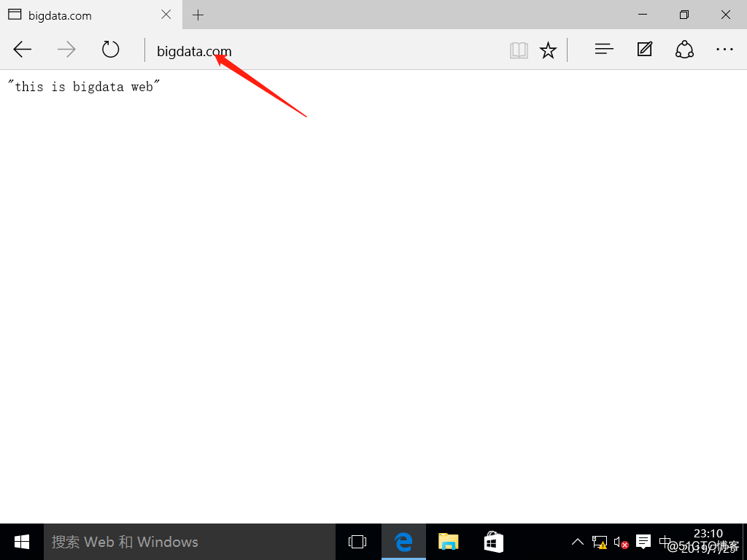Open the Share icon
This screenshot has height=560, width=747.
click(684, 50)
